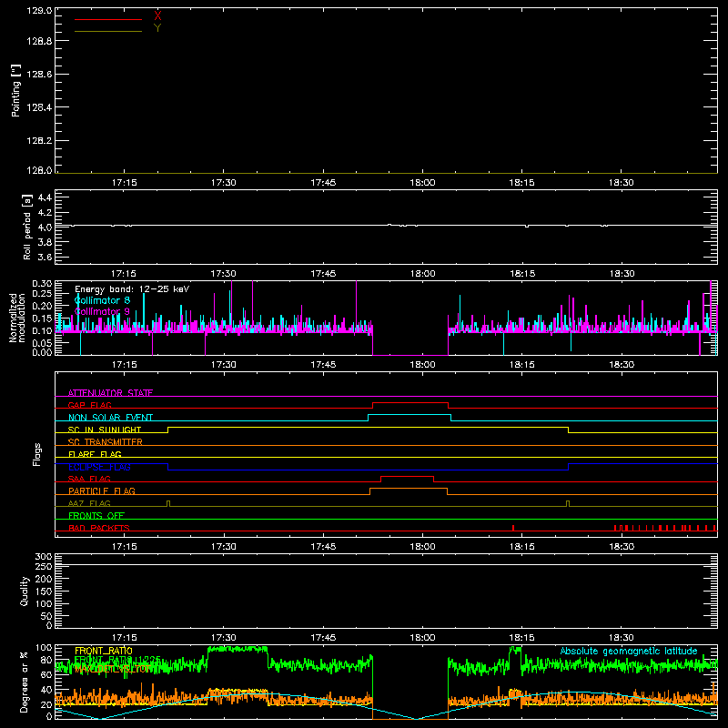Click '17:15' time label below the Pointing panel
This screenshot has width=728, height=728.
click(125, 183)
